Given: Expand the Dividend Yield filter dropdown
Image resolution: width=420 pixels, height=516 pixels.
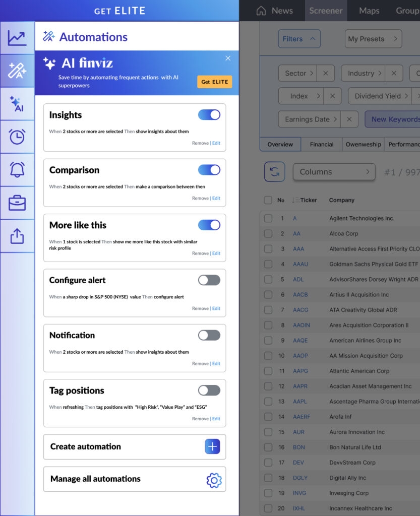Looking at the screenshot, I should pyautogui.click(x=380, y=96).
